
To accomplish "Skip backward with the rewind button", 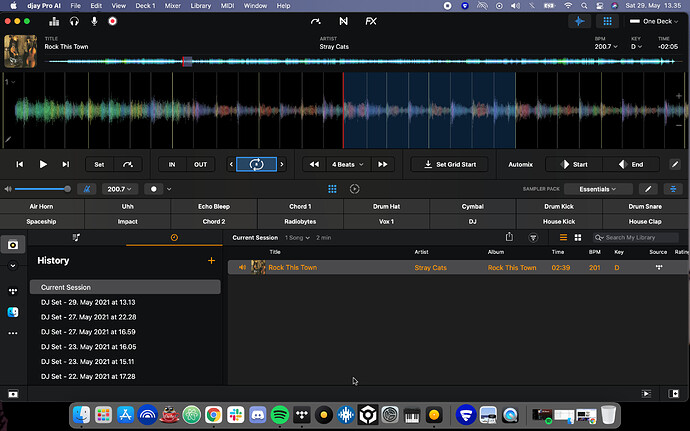I will (x=314, y=164).
